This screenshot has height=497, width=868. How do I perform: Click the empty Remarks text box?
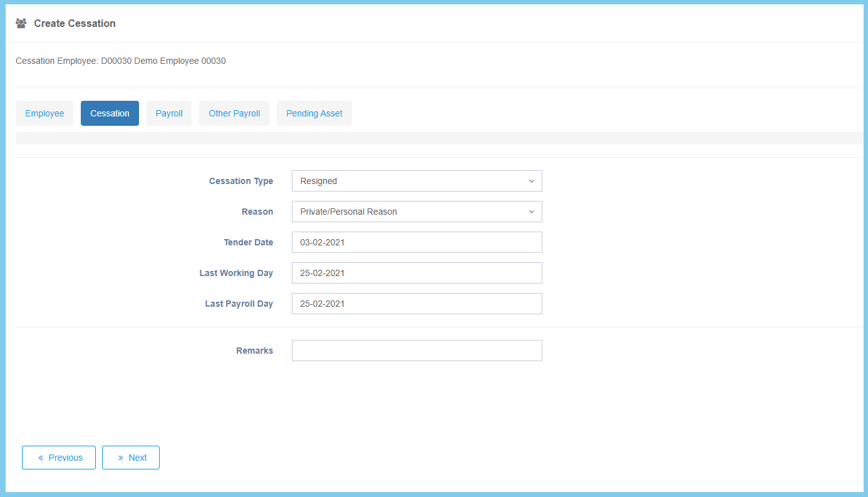pos(416,351)
